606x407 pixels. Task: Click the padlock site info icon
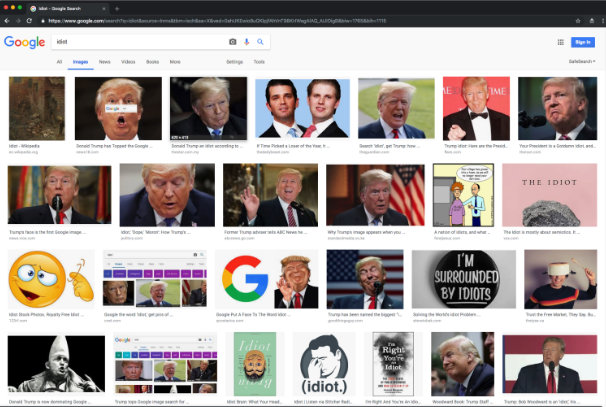[43, 21]
